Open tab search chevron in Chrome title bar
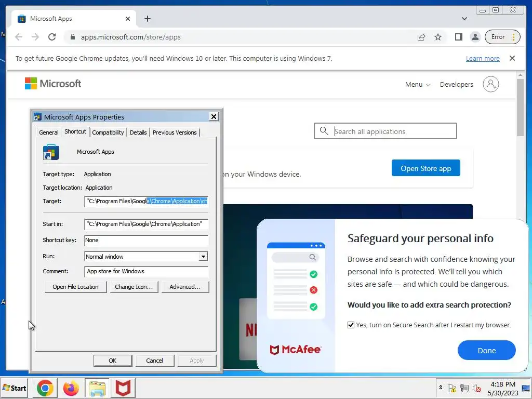 coord(464,19)
